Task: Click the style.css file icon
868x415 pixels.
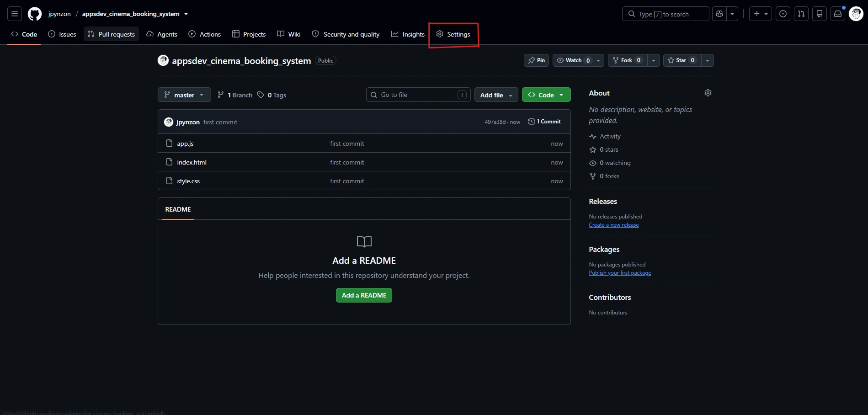Action: (x=169, y=181)
